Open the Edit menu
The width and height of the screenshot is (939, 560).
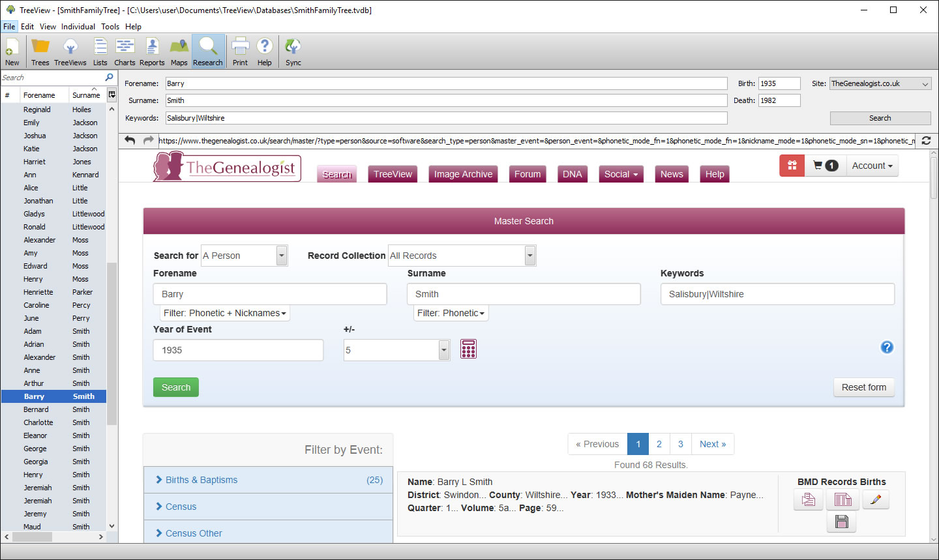[27, 27]
